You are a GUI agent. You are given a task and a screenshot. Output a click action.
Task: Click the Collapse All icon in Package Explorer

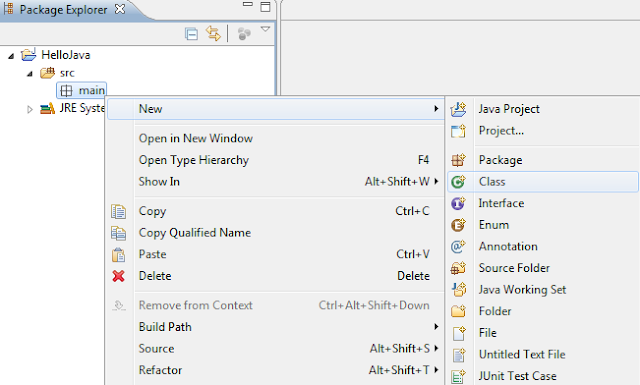(191, 33)
